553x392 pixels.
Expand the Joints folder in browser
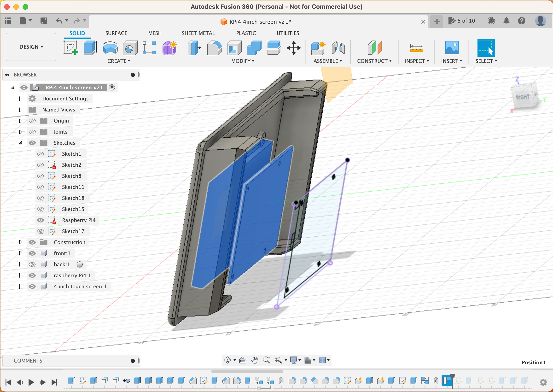pos(20,132)
